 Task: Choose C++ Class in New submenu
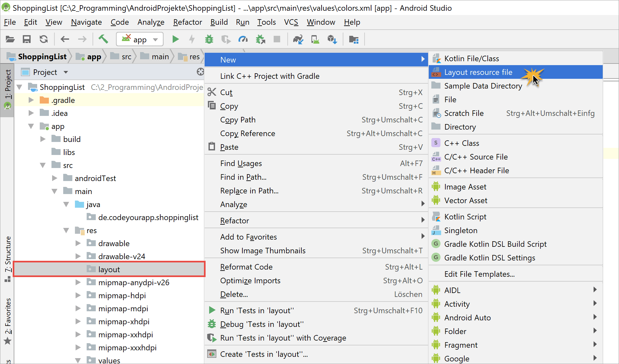coord(516,143)
